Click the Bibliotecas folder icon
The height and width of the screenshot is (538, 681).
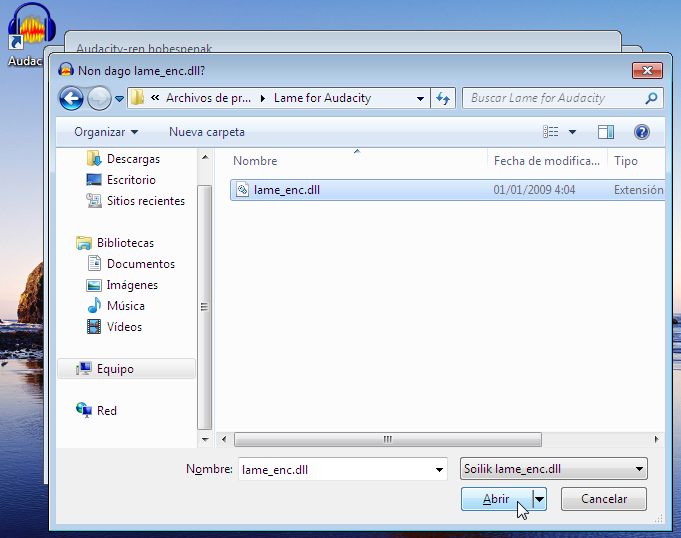84,243
